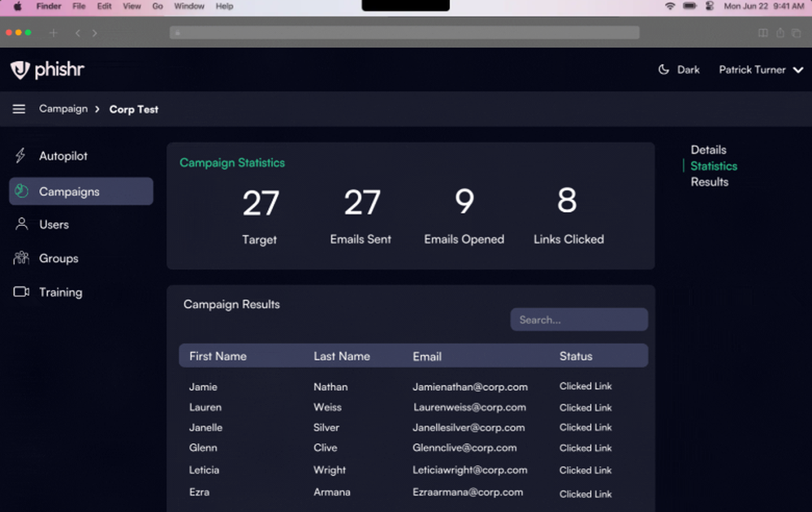
Task: Jump to Statistics section
Action: (714, 166)
